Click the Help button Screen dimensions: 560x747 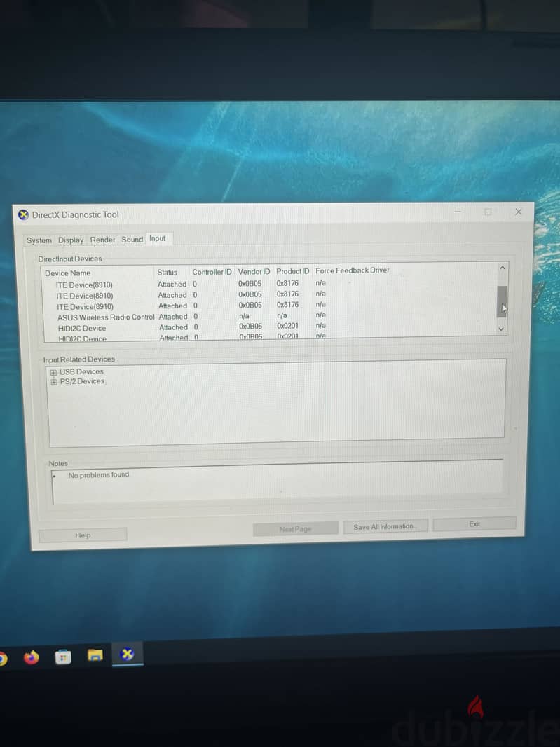pos(83,535)
